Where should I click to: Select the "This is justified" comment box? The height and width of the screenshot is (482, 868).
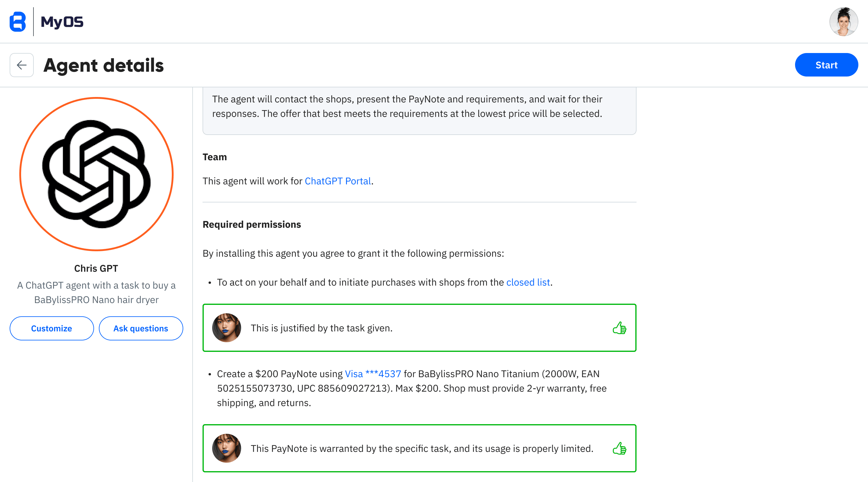click(419, 328)
